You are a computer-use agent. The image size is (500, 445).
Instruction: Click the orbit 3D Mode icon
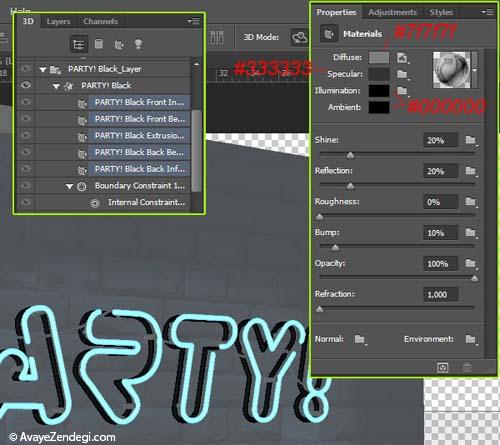click(300, 37)
